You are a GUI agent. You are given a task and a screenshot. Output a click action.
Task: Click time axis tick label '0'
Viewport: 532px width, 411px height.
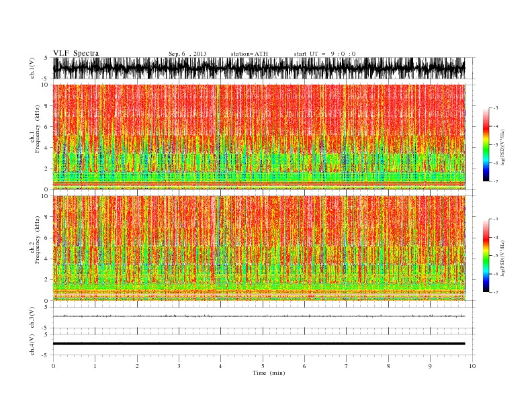pos(53,366)
